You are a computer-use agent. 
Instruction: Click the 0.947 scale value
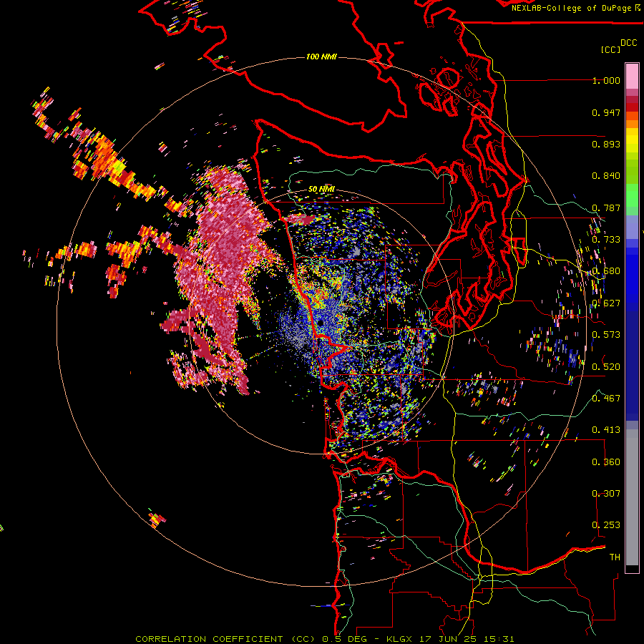tap(606, 112)
